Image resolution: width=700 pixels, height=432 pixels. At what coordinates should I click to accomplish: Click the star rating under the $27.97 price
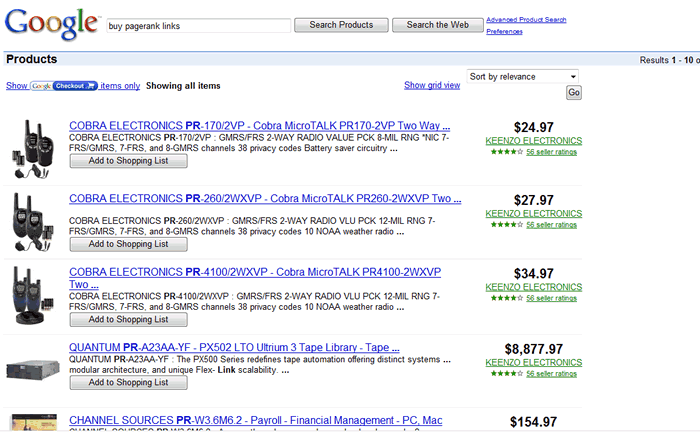point(507,225)
